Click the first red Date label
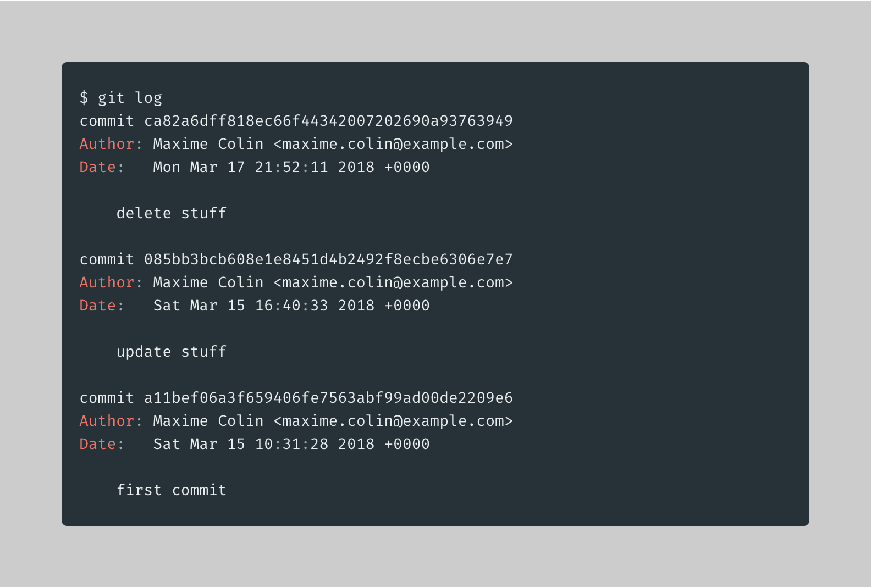 (x=98, y=167)
